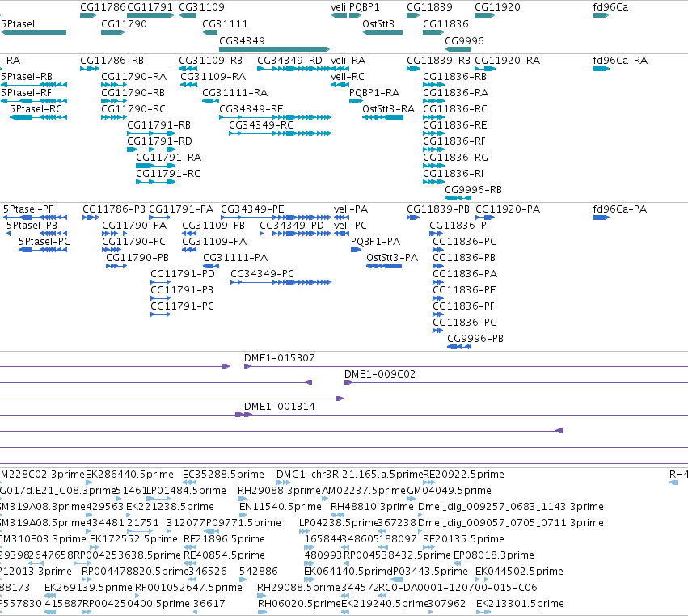The width and height of the screenshot is (688, 616).
Task: Select protein CG11786-PB label
Action: click(x=114, y=209)
